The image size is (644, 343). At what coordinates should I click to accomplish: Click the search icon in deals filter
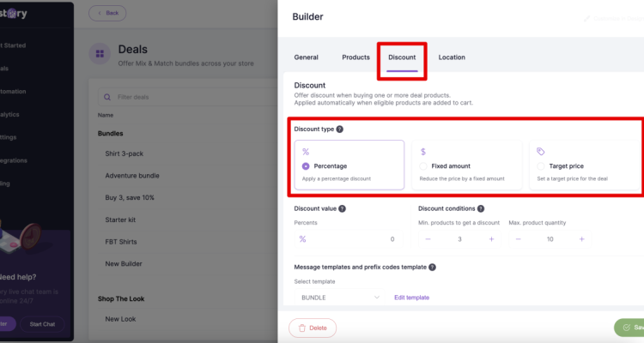click(x=106, y=97)
